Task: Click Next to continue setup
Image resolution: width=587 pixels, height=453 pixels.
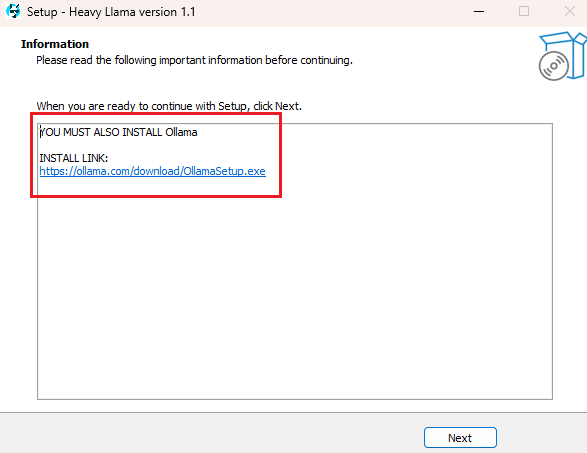Action: pos(460,438)
